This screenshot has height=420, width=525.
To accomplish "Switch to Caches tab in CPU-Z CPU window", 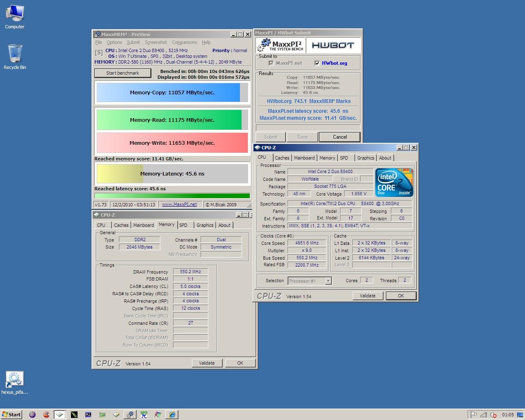I will click(282, 158).
